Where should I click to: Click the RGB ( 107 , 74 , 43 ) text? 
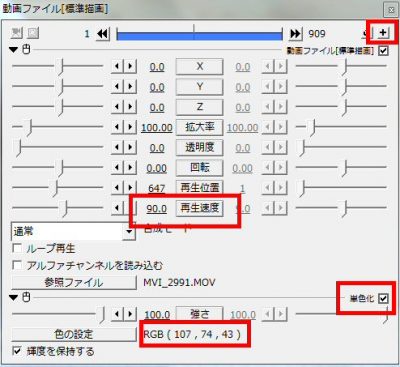[x=192, y=334]
